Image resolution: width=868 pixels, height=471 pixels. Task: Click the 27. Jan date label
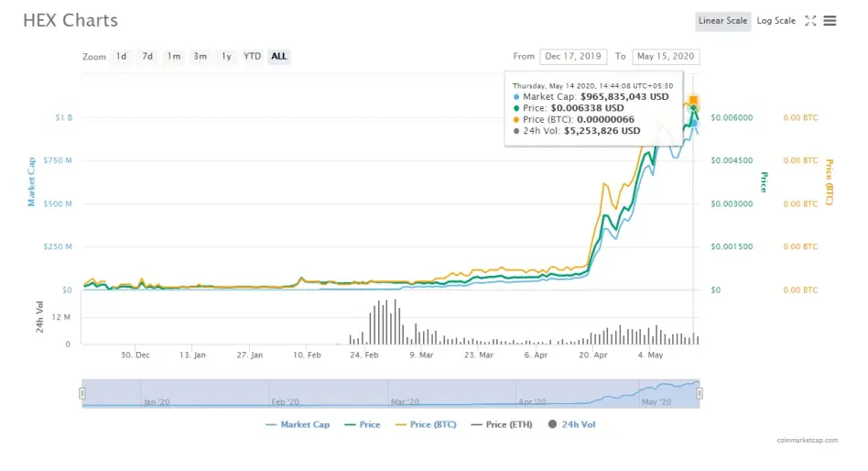point(250,356)
